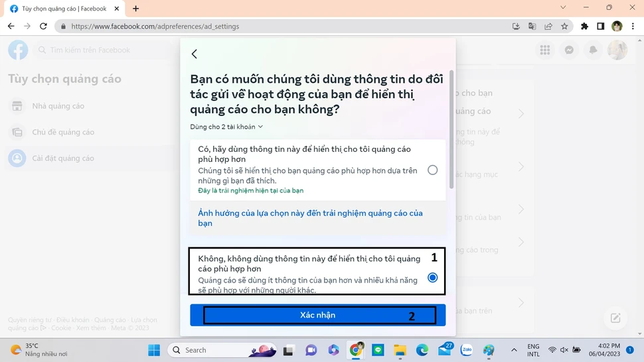Reload the page
The height and width of the screenshot is (362, 644).
pos(43,27)
